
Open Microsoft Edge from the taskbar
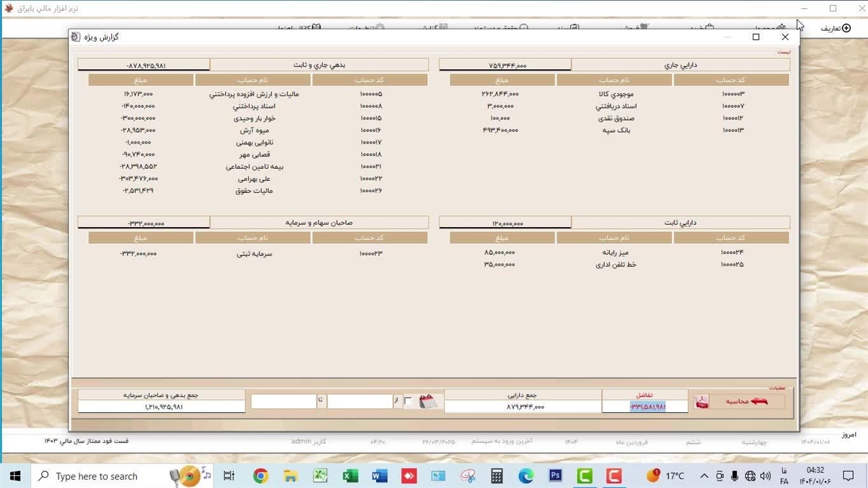(x=526, y=476)
